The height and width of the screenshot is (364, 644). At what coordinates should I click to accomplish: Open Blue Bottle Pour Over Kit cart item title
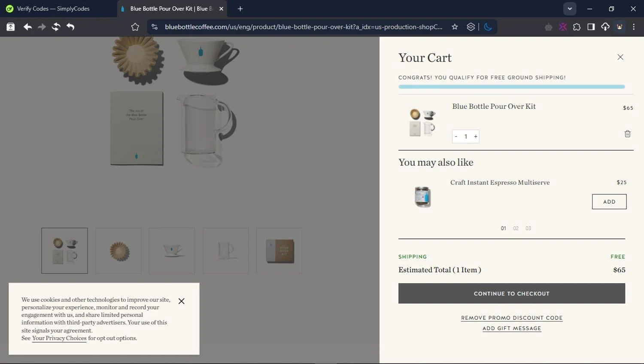click(494, 106)
